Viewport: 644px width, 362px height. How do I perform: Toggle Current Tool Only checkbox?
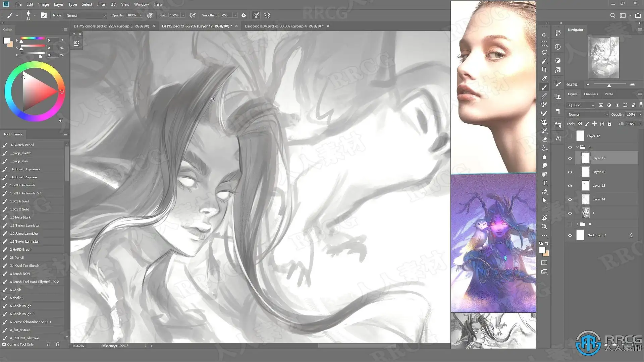[x=4, y=344]
